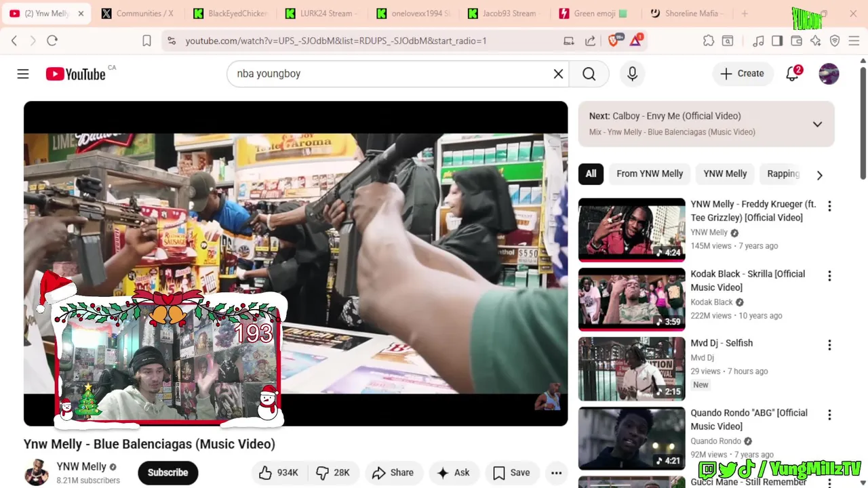Open the browser main menu

click(x=854, y=41)
